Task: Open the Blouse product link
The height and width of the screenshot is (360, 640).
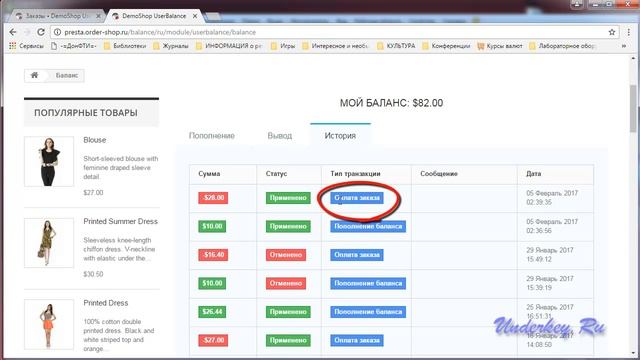Action: coord(95,140)
